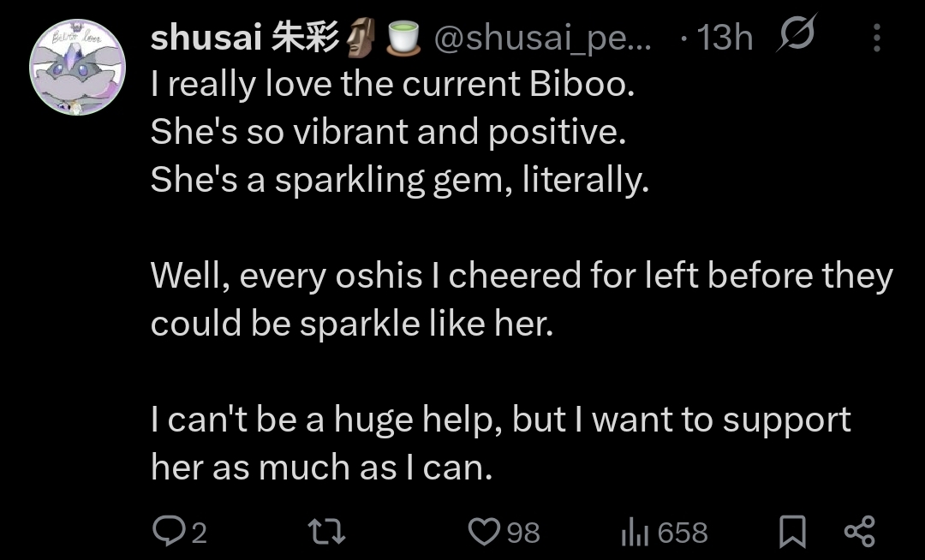Open view analytics bar chart icon
The image size is (925, 560).
(x=632, y=533)
